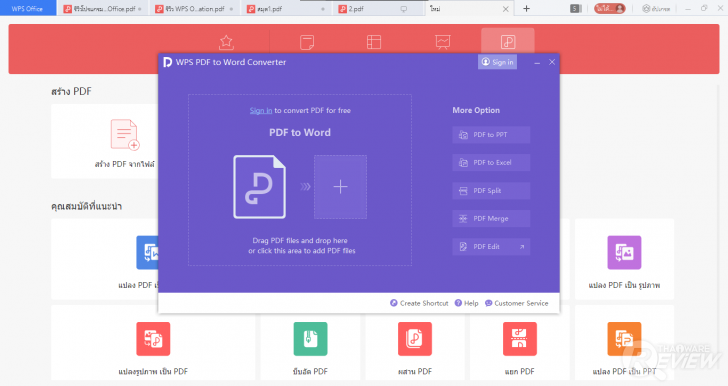Click the PDF to PPT icon in More Option
Screen dimensions: 728x386
pos(463,135)
